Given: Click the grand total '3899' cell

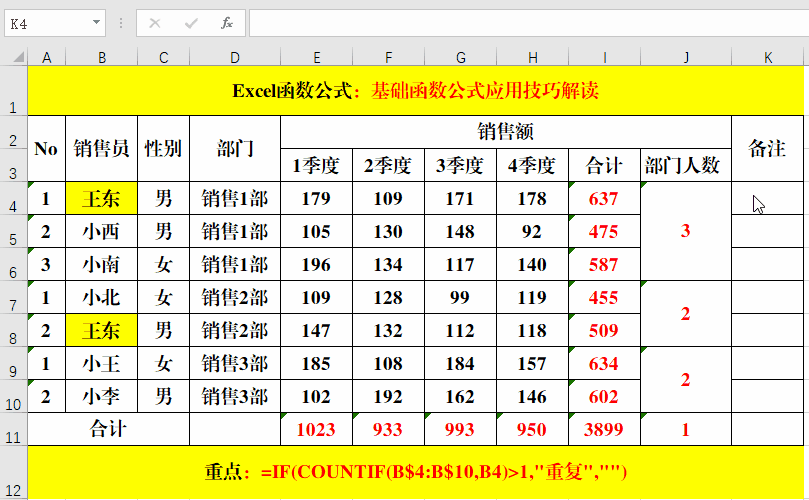Looking at the screenshot, I should pyautogui.click(x=604, y=429).
